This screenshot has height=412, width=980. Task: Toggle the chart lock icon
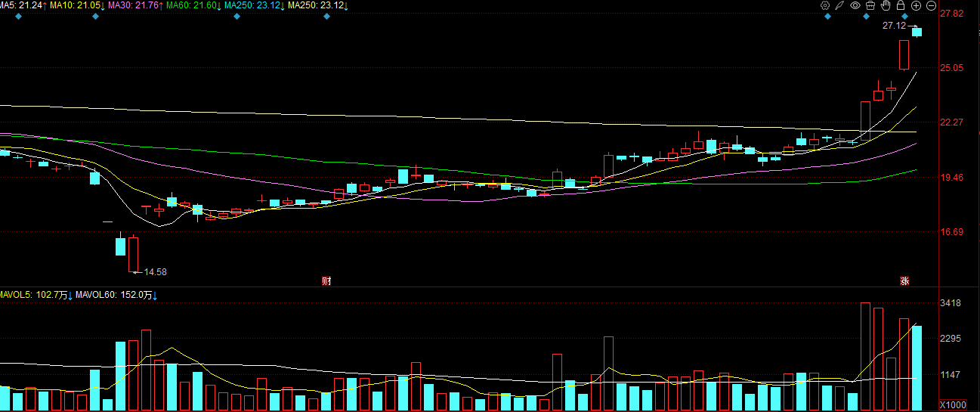point(900,5)
